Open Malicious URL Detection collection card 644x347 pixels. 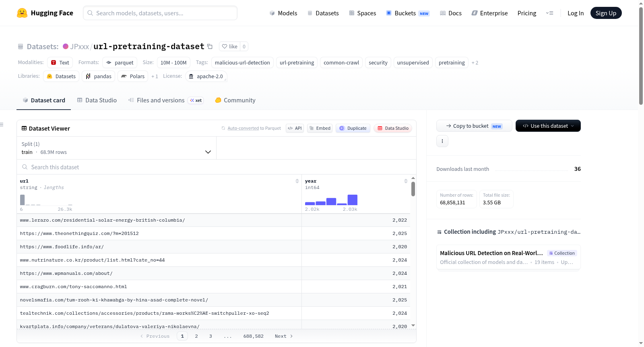508,257
